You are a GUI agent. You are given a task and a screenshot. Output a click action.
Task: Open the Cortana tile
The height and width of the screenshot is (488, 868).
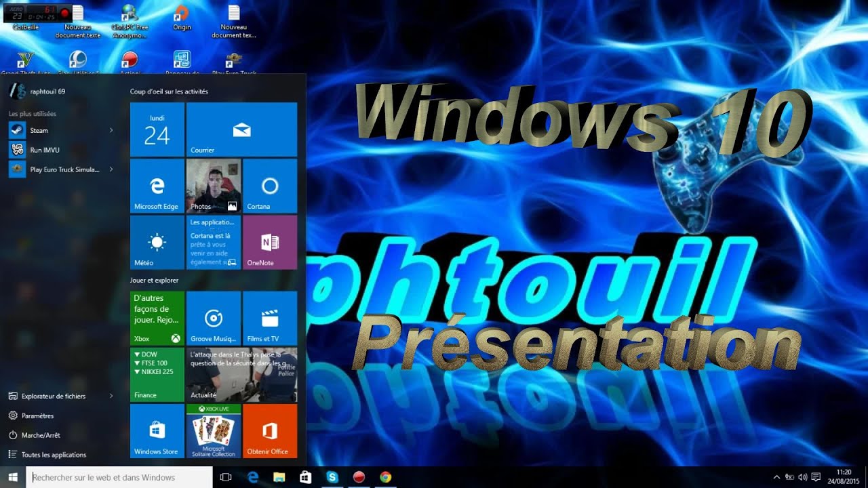269,186
